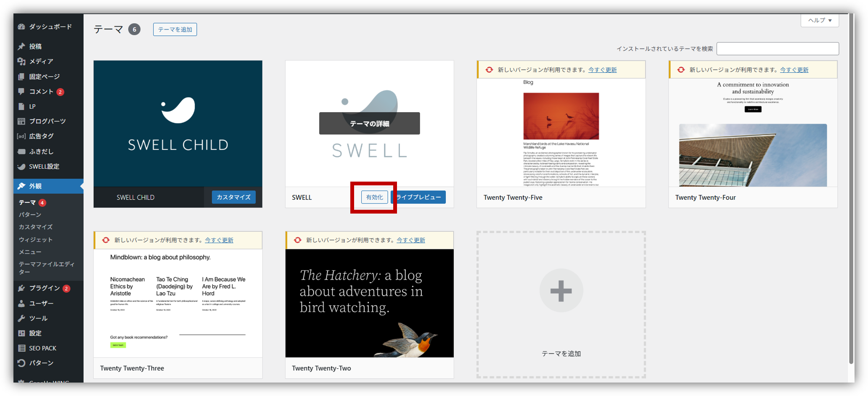868x396 pixels.
Task: Click the pushpin icon next to 投稿
Action: (x=21, y=46)
